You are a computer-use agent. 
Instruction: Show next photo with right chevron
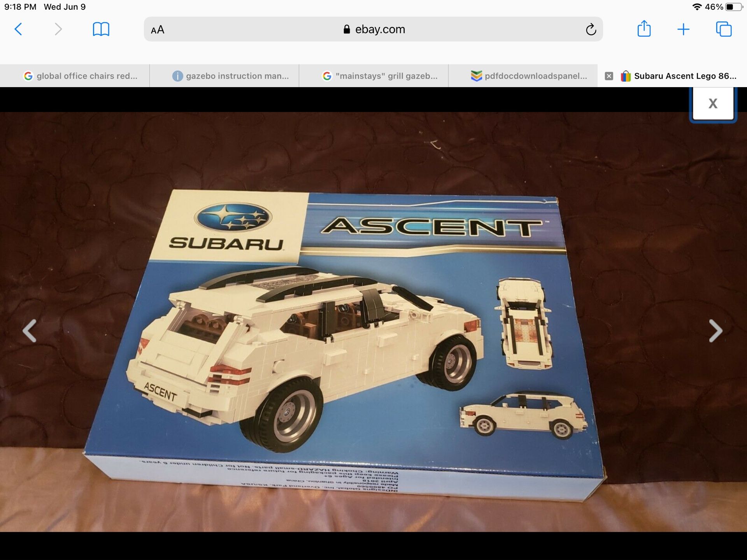click(715, 331)
